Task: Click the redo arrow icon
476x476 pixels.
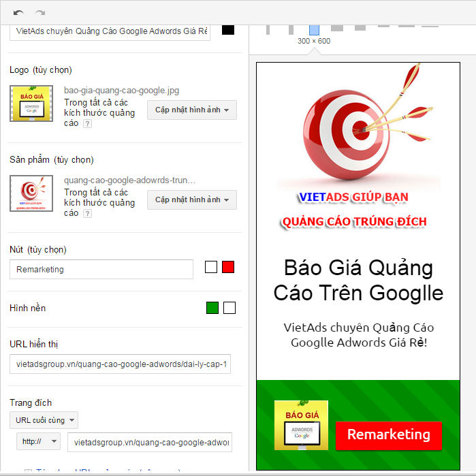Action: pos(39,13)
